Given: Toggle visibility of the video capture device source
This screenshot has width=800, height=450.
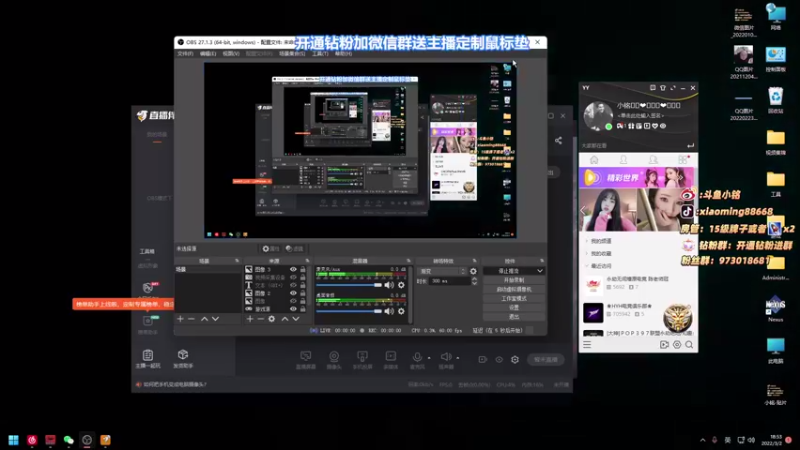Looking at the screenshot, I should [293, 277].
